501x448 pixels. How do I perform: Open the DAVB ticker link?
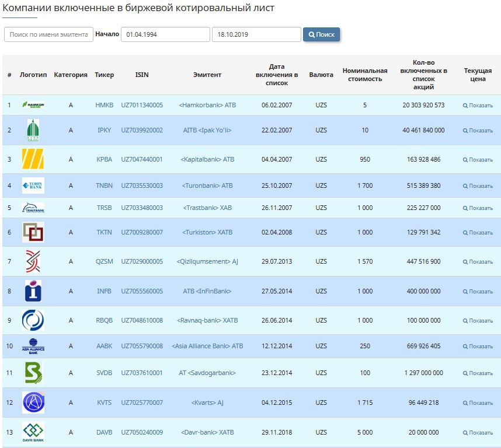tap(104, 432)
